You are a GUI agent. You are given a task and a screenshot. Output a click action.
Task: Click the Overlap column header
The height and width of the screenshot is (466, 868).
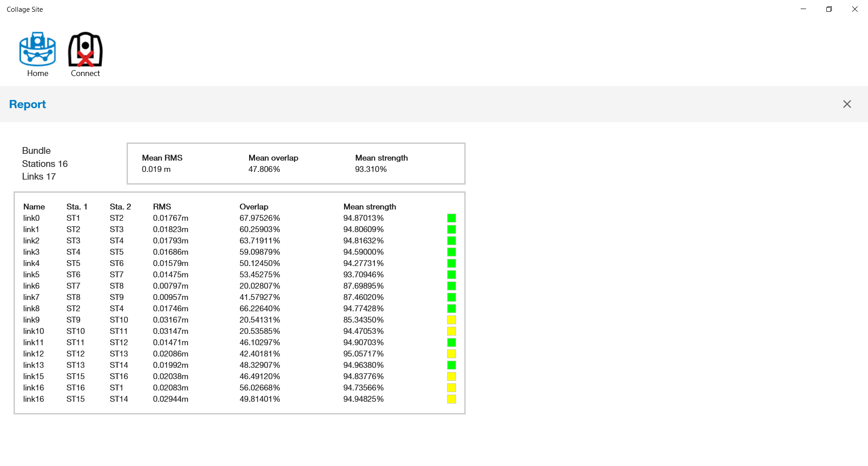[254, 207]
